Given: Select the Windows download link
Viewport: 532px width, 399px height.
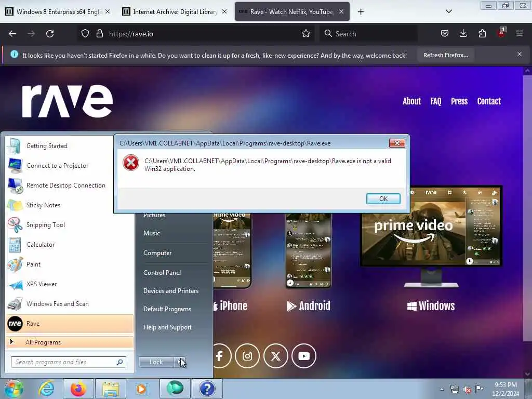Looking at the screenshot, I should 431,305.
